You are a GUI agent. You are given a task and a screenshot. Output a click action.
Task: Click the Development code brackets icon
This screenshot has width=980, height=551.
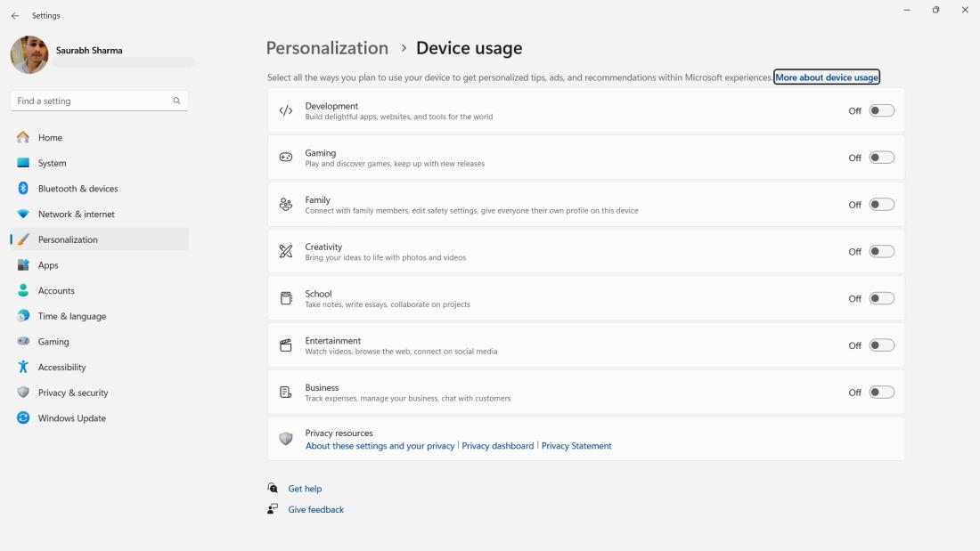(285, 111)
